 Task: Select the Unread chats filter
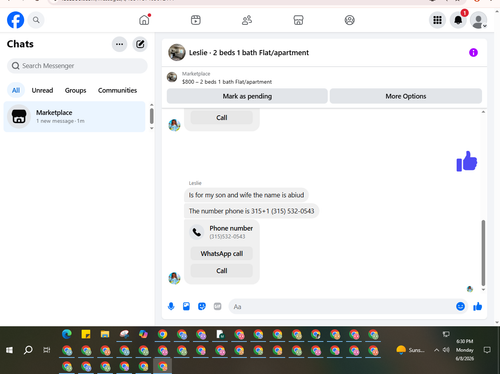coord(42,90)
